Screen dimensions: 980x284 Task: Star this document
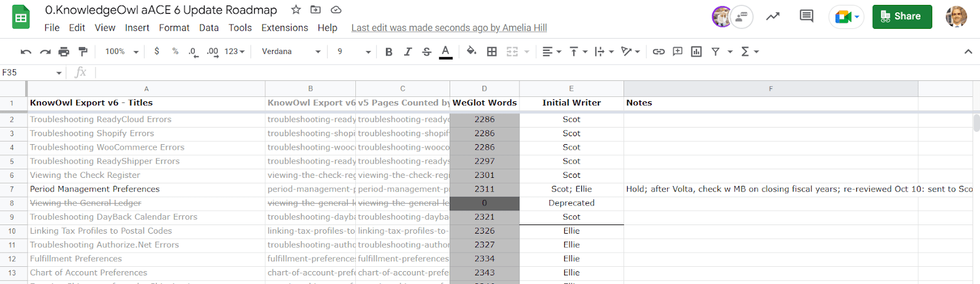tap(296, 9)
